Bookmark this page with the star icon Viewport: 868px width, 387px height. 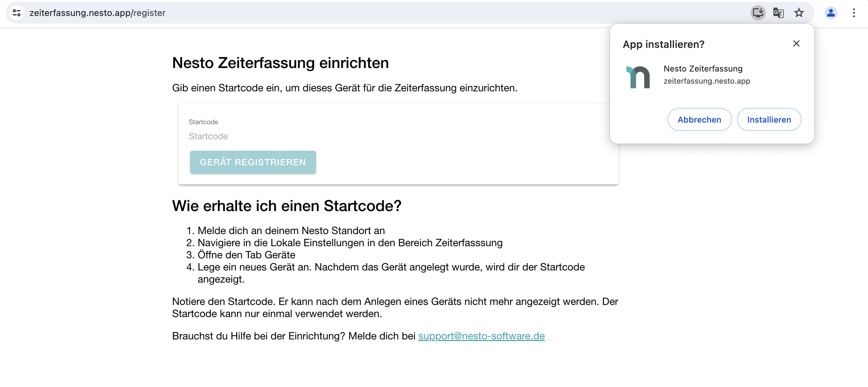pos(799,13)
